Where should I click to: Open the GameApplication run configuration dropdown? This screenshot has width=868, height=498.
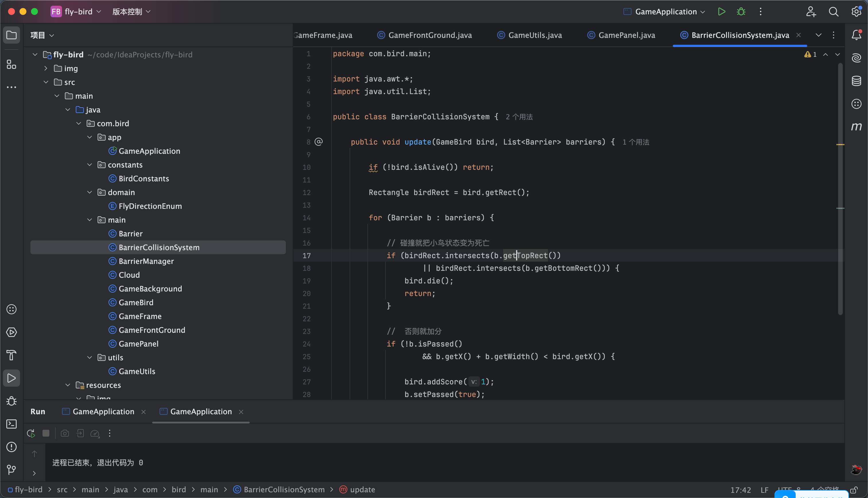tap(664, 12)
